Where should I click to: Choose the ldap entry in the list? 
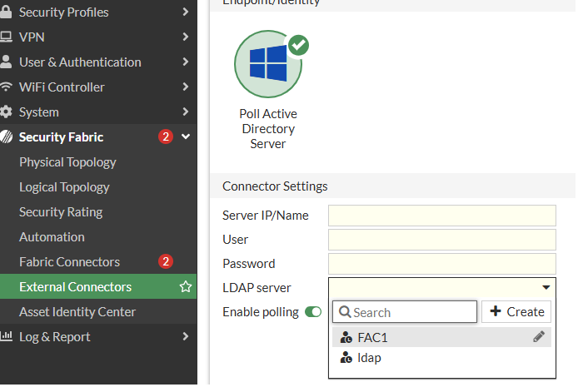(x=370, y=358)
